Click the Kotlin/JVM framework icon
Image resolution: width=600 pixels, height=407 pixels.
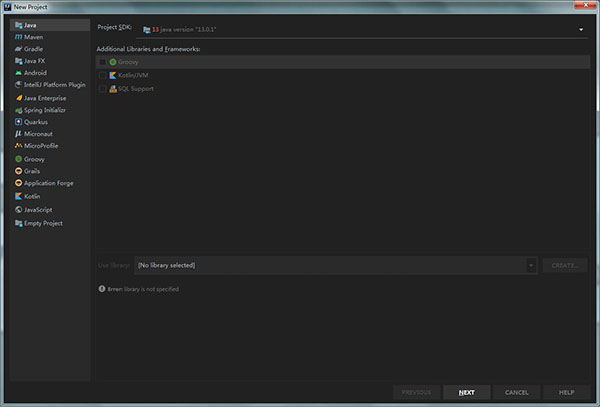pyautogui.click(x=112, y=75)
